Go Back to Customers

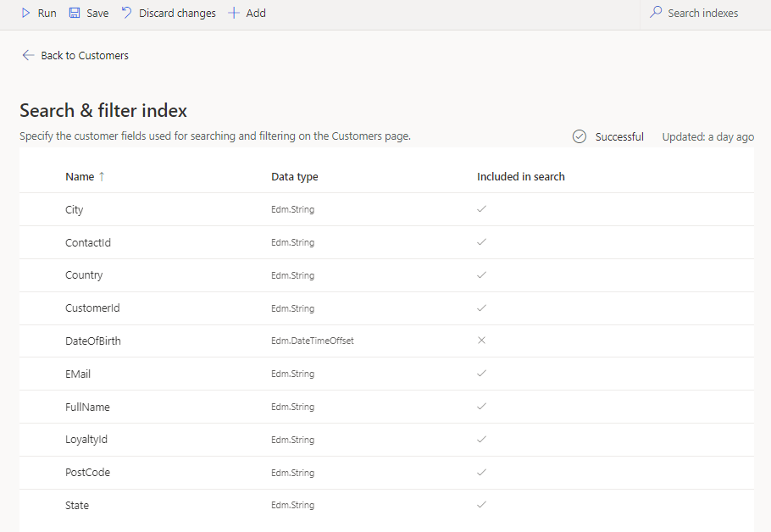coord(84,55)
